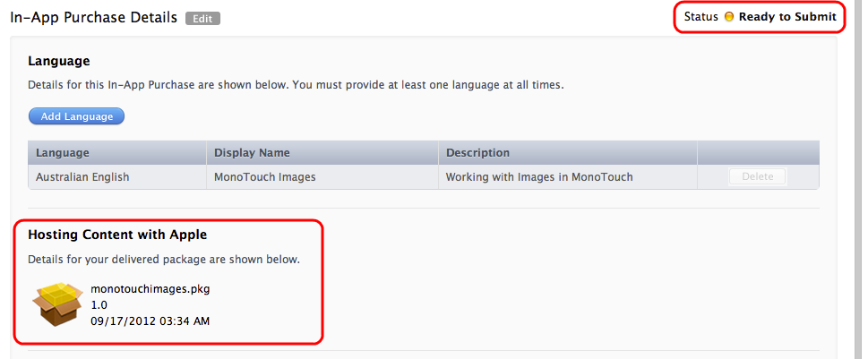Click the package box icon
Image resolution: width=868 pixels, height=359 pixels.
coord(57,303)
